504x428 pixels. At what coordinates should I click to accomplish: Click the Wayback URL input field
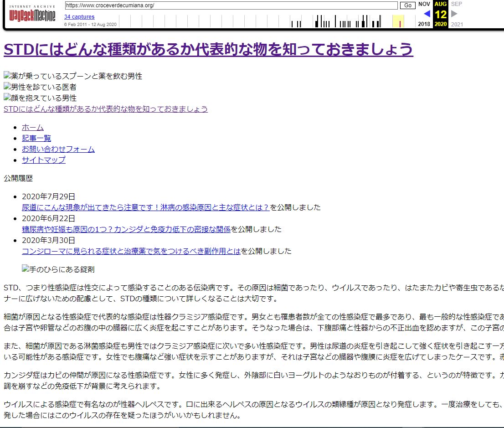point(231,5)
